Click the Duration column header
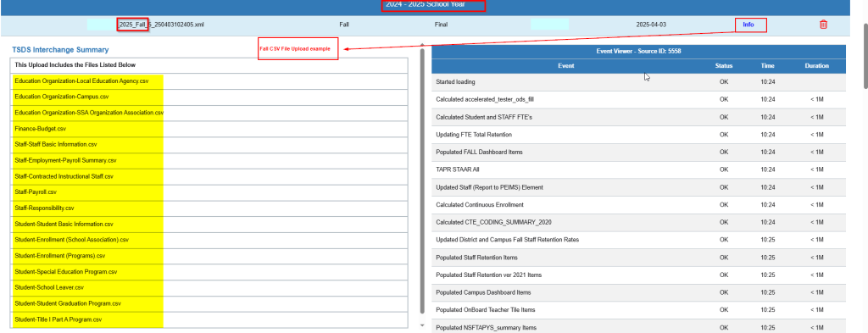 tap(816, 66)
